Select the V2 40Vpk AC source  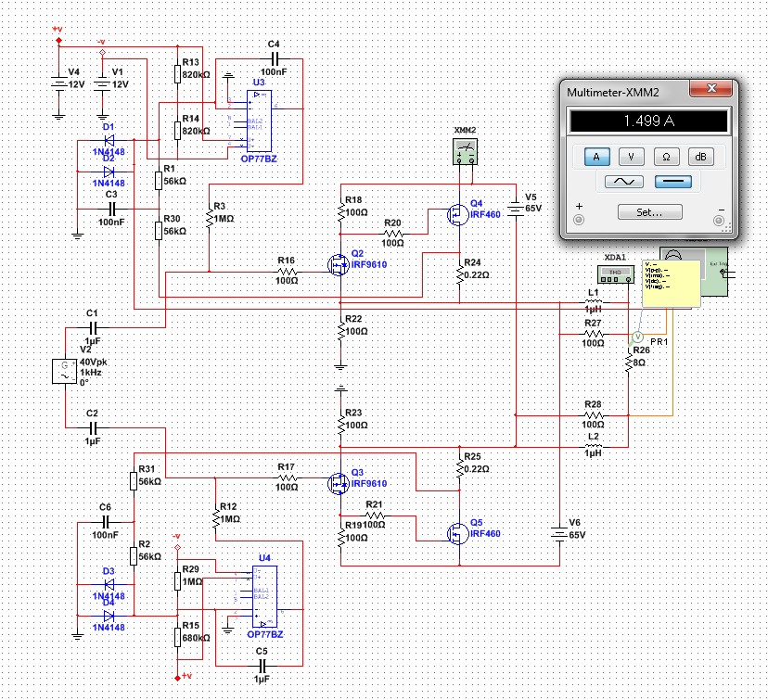65,371
